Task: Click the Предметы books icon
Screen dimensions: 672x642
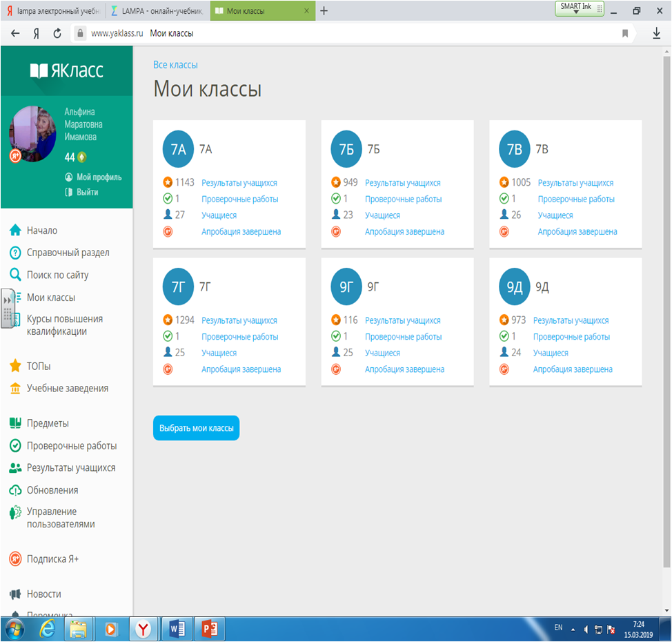Action: (15, 423)
